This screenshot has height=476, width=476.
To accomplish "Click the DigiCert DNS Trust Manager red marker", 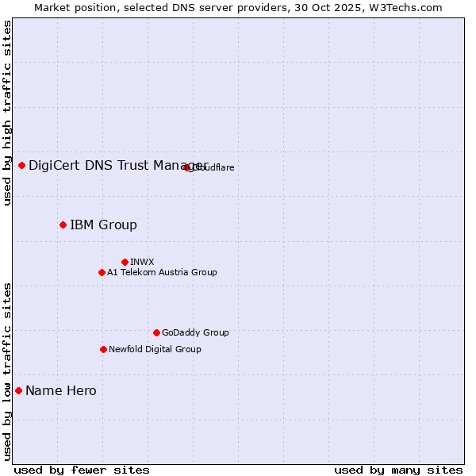I will point(21,165).
